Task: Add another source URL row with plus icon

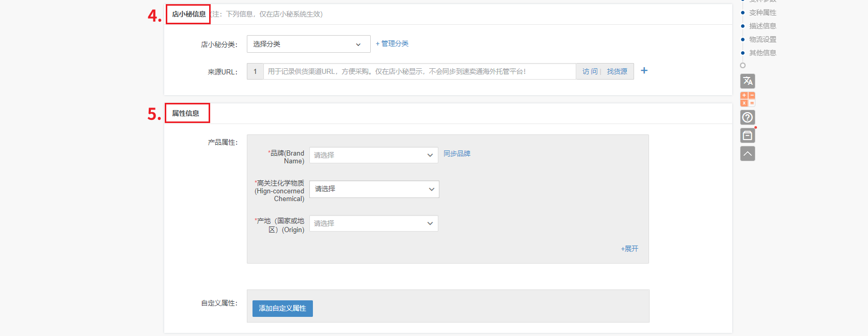Action: click(644, 71)
